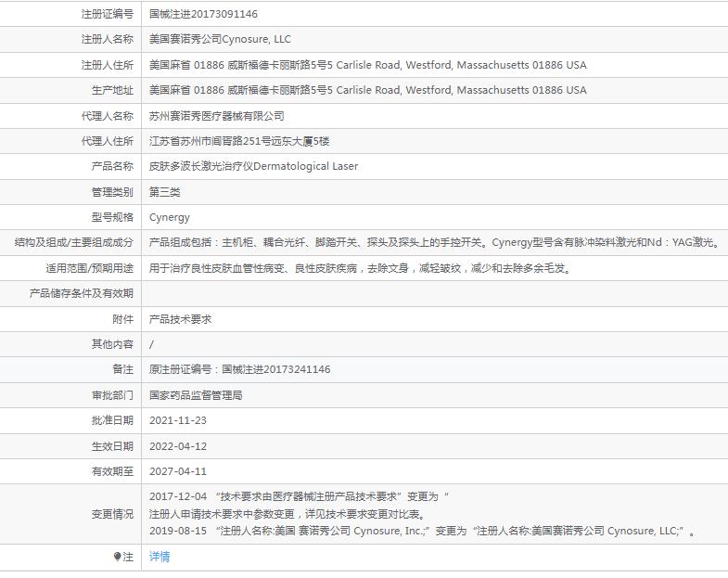Viewport: 728px width, 578px height.
Task: Select the 生产地址 label
Action: tap(112, 90)
